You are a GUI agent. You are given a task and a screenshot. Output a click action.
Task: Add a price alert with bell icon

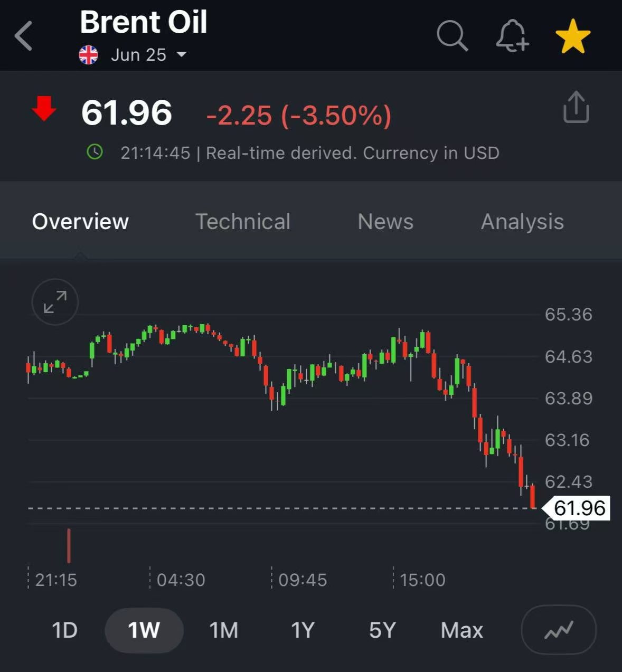click(x=512, y=36)
